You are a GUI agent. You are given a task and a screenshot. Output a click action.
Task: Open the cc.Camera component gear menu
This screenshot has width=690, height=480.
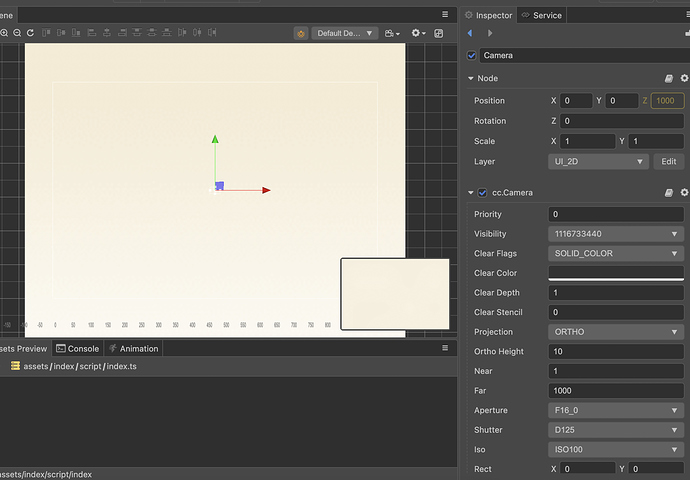[684, 192]
